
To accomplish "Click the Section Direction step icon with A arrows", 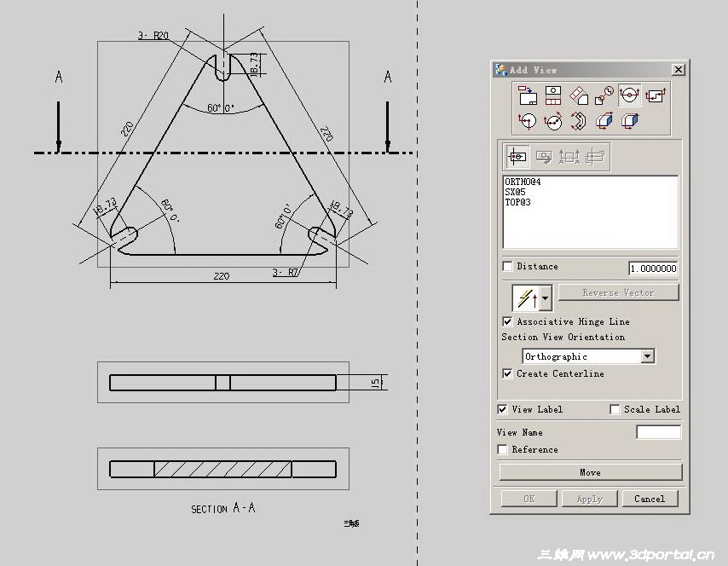I will (x=569, y=158).
